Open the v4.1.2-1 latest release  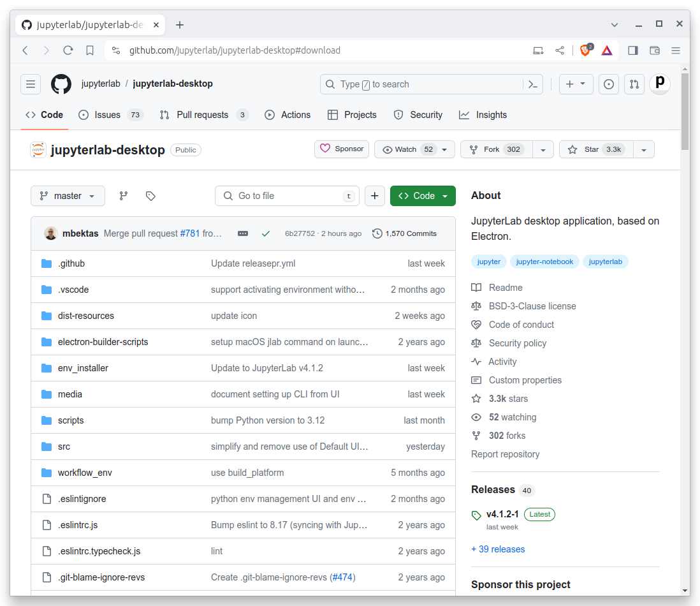coord(502,514)
